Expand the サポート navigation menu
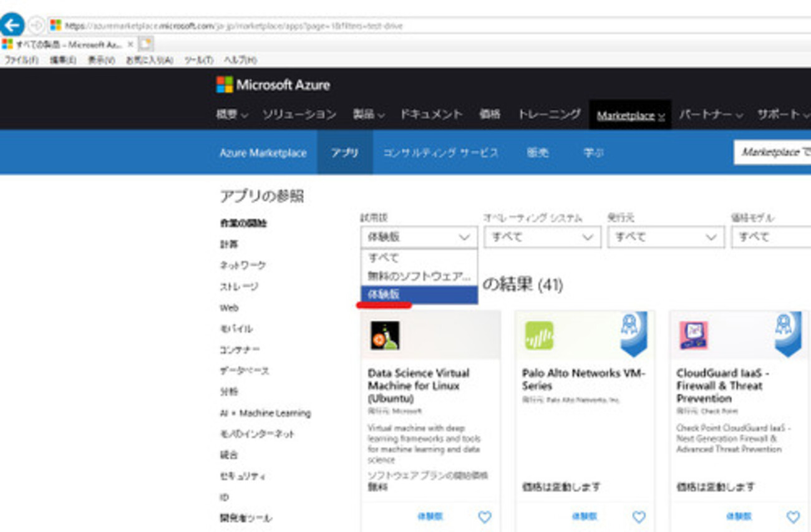This screenshot has height=532, width=811. tap(783, 115)
